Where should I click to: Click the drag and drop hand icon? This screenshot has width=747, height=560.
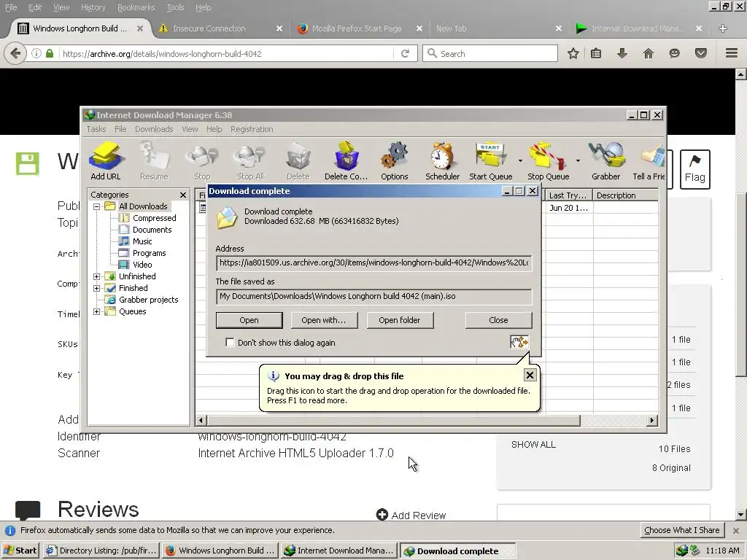(x=519, y=342)
